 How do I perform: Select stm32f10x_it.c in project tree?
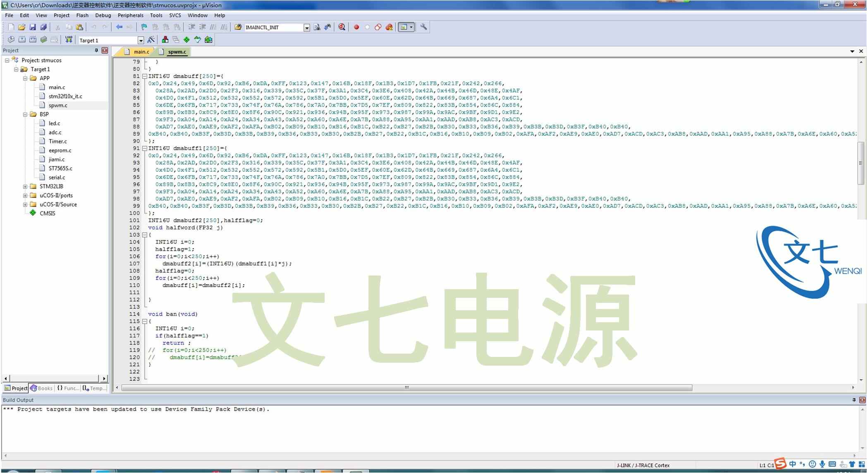coord(65,97)
